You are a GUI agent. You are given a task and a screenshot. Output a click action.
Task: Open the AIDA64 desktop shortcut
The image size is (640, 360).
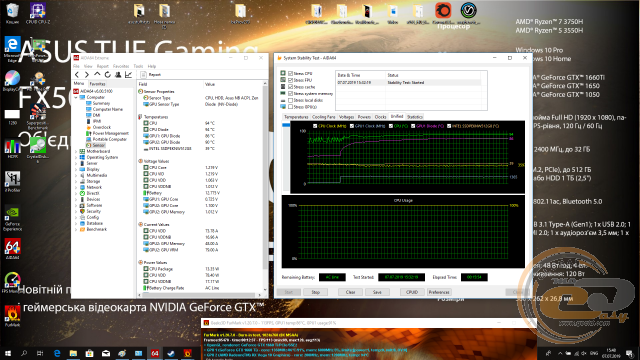coord(12,249)
